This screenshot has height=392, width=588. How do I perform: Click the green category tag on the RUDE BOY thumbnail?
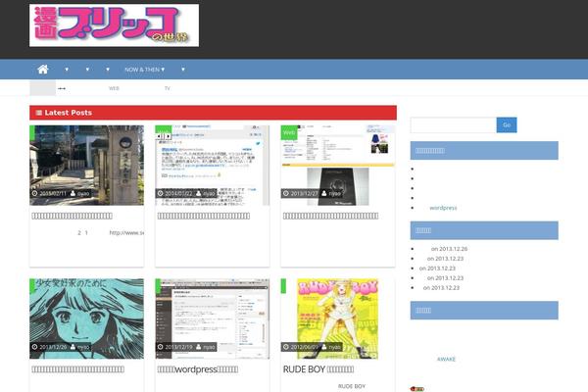[x=283, y=286]
